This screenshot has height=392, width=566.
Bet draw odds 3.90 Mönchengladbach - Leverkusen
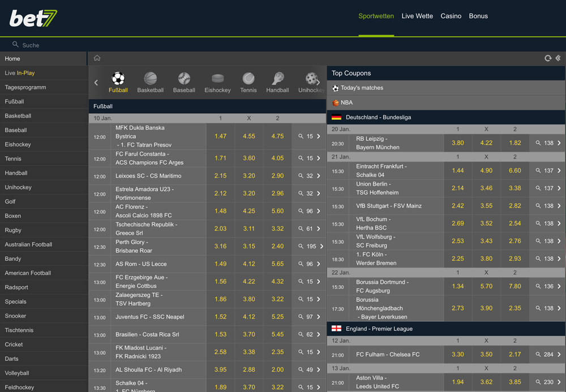coord(486,308)
